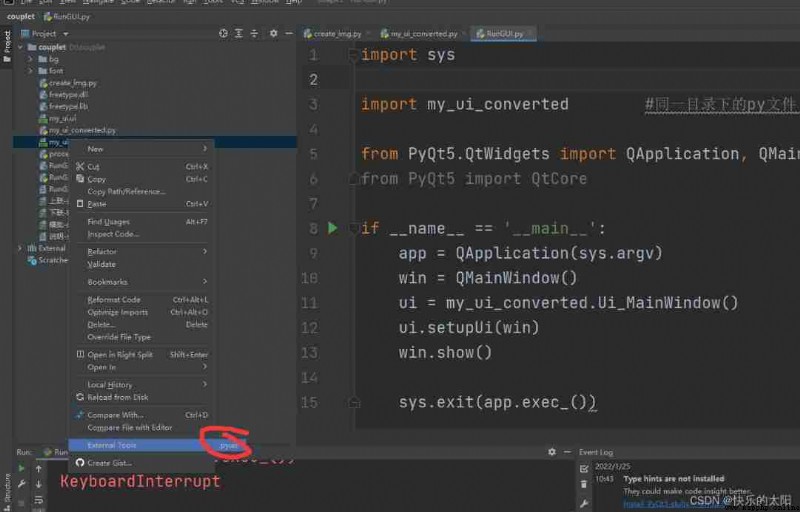
Task: Open the Open In submenu
Action: [x=141, y=367]
